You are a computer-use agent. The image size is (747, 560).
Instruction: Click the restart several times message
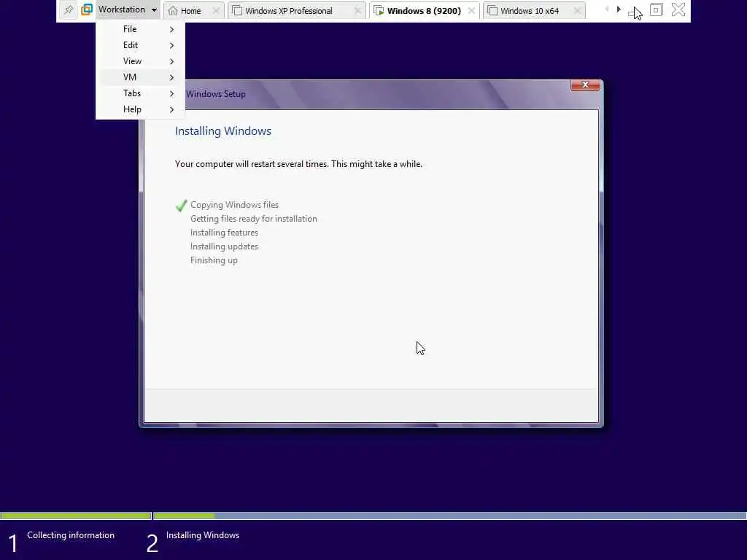coord(298,164)
